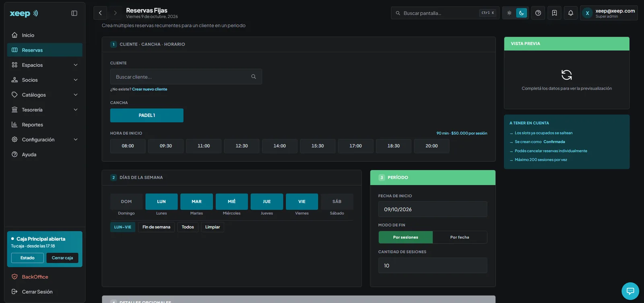Click the Cerrar caja button
644x303 pixels.
(x=62, y=258)
